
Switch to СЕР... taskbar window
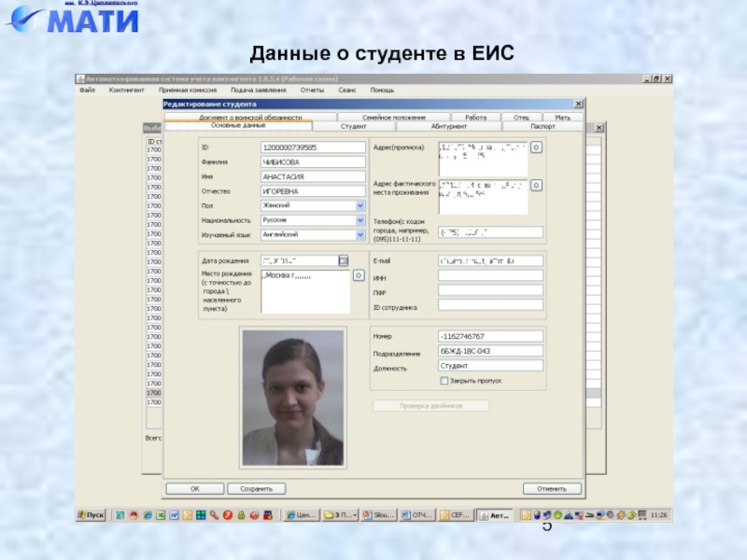(x=455, y=515)
